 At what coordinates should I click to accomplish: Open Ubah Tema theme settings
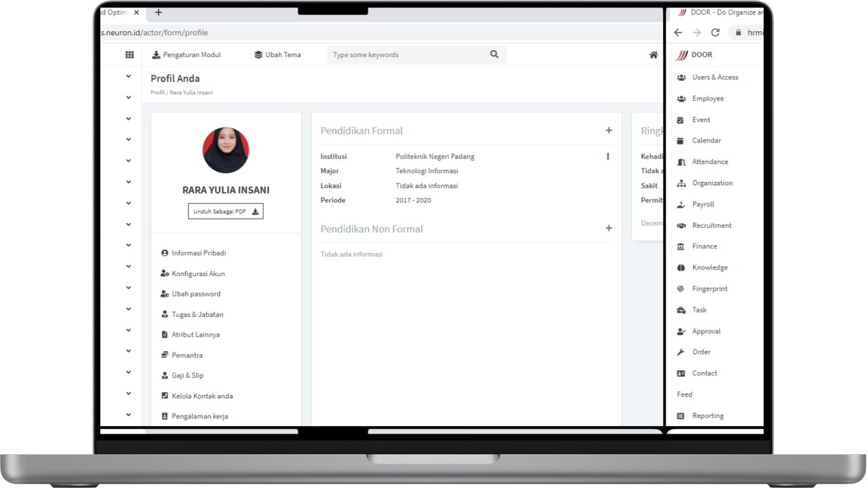(277, 55)
